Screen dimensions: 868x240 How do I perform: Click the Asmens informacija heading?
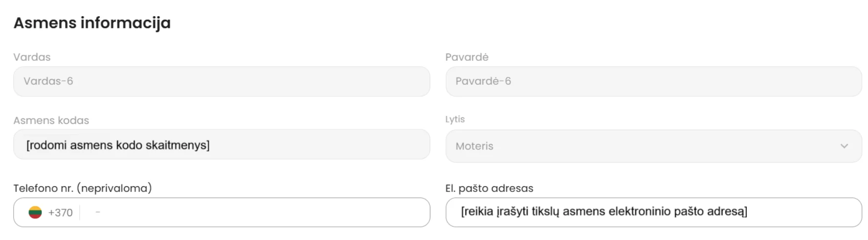92,23
